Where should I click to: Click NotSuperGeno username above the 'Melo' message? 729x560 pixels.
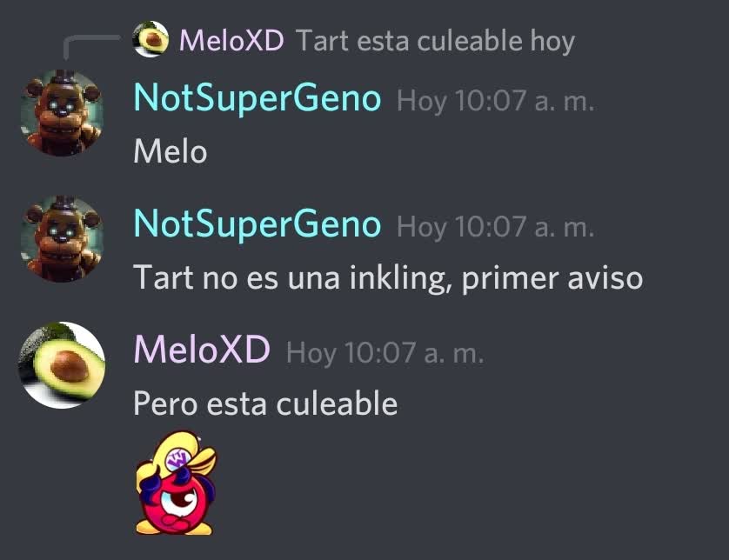(257, 98)
